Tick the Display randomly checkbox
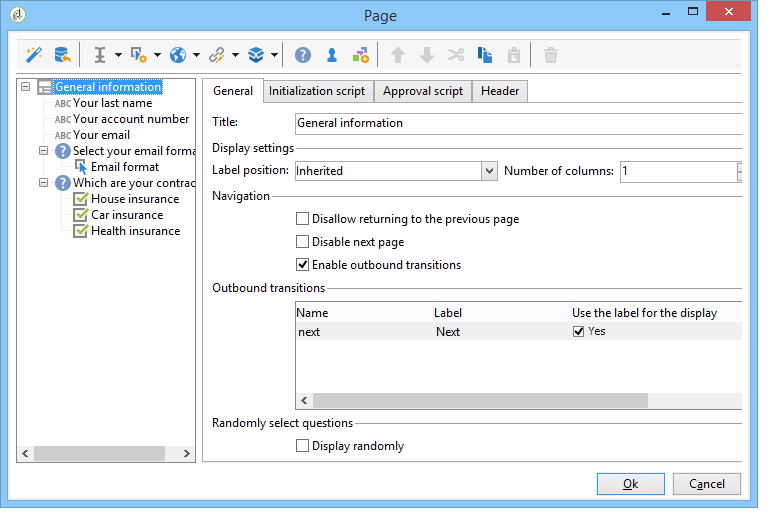The width and height of the screenshot is (771, 525). (303, 446)
